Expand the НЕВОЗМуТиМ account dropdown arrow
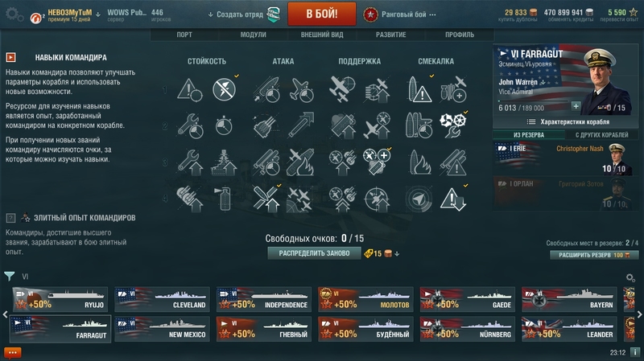 tap(97, 14)
